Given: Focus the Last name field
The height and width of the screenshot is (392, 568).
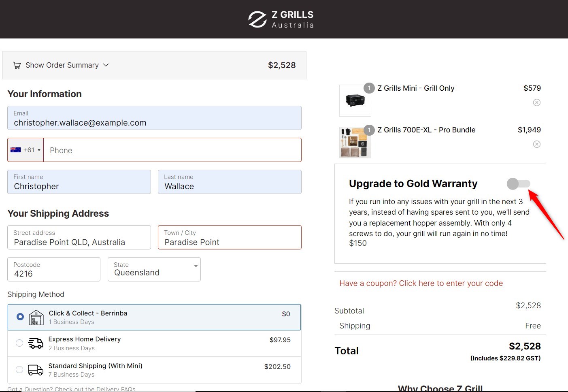Looking at the screenshot, I should click(230, 182).
